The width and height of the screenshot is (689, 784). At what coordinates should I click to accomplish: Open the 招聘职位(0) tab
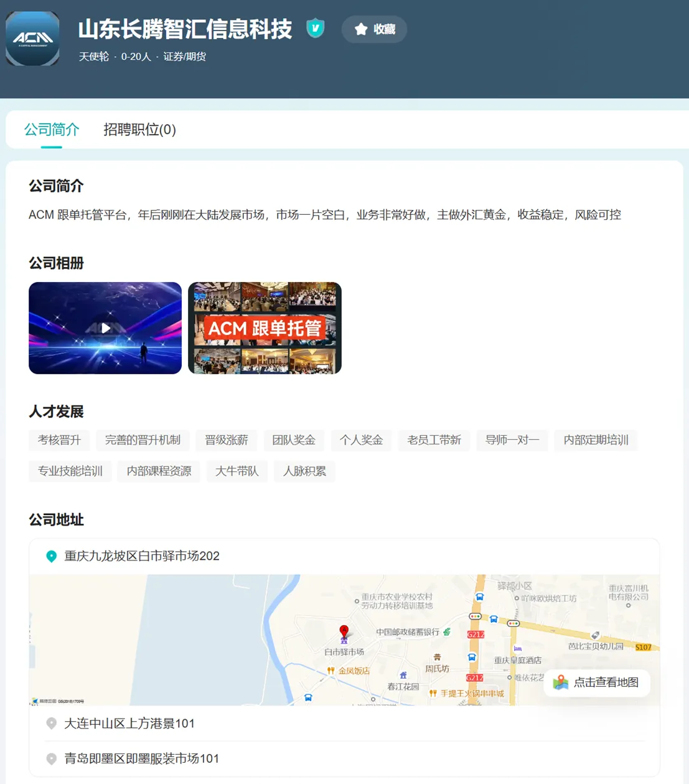pyautogui.click(x=139, y=130)
